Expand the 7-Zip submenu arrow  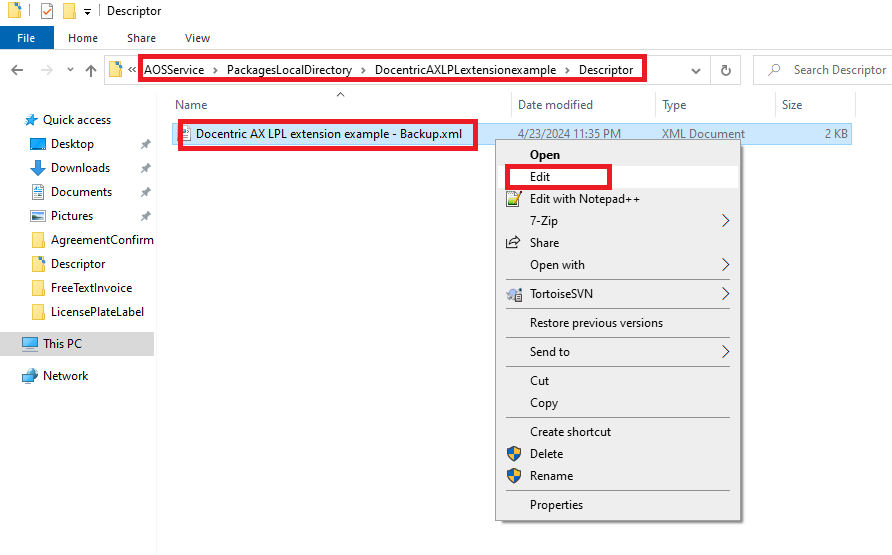[x=725, y=221]
